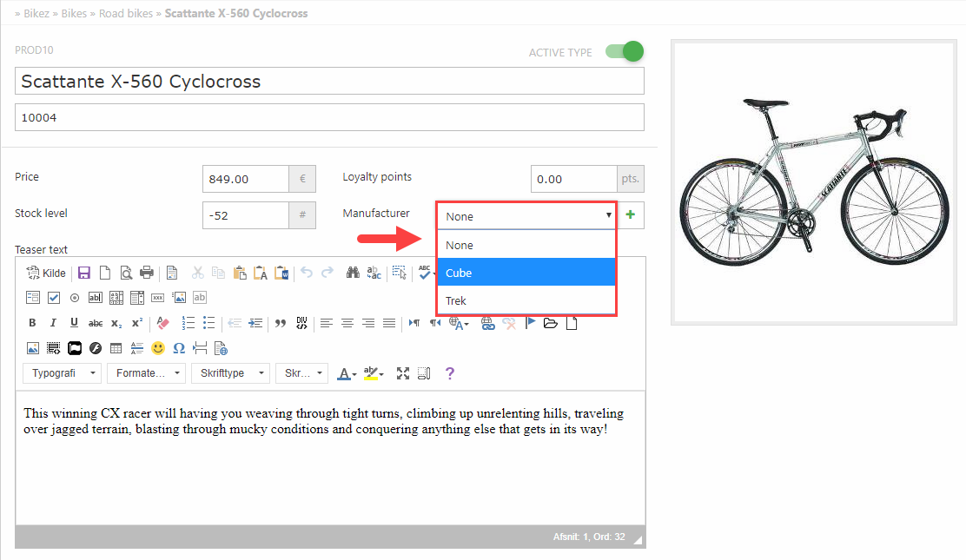Open the yellow text highlight color picker
This screenshot has height=560, width=966.
374,373
